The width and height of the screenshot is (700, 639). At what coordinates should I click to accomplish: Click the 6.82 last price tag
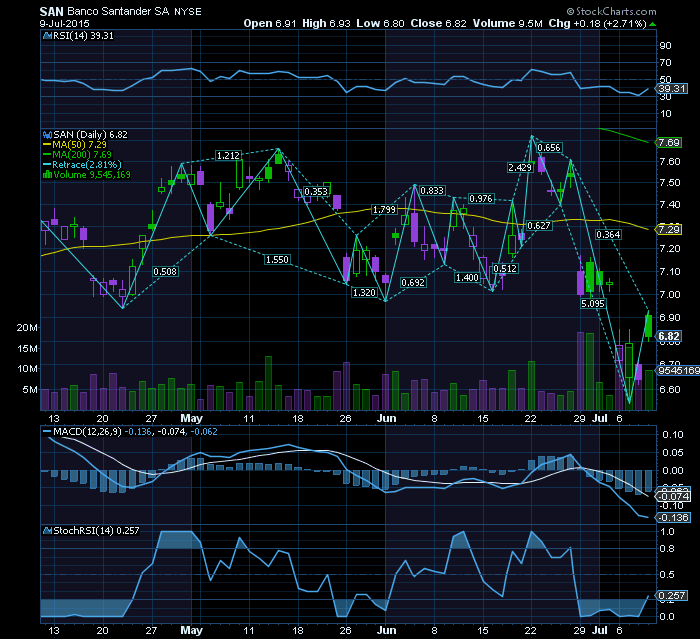(x=669, y=336)
